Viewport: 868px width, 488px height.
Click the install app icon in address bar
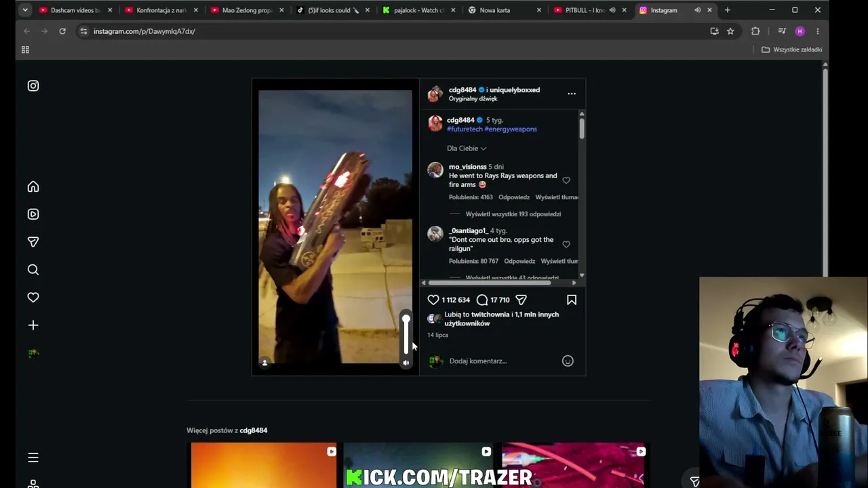(714, 31)
